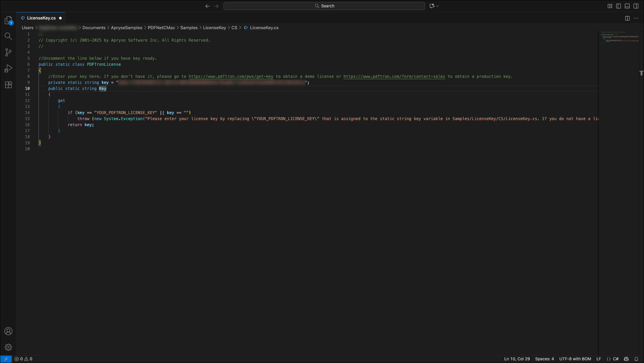Screen dimensions: 644x363
Task: Open the editor actions overflow menu
Action: pos(636,18)
